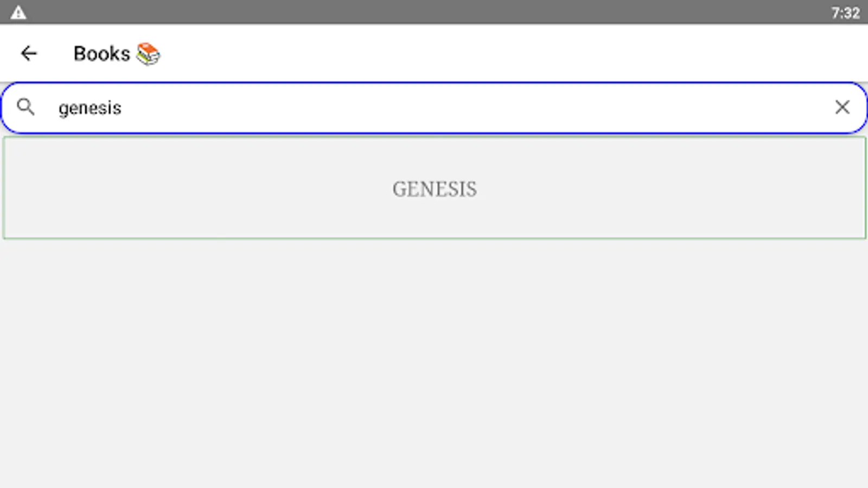The width and height of the screenshot is (868, 488).
Task: Focus the search field containing genesis
Action: click(x=434, y=107)
